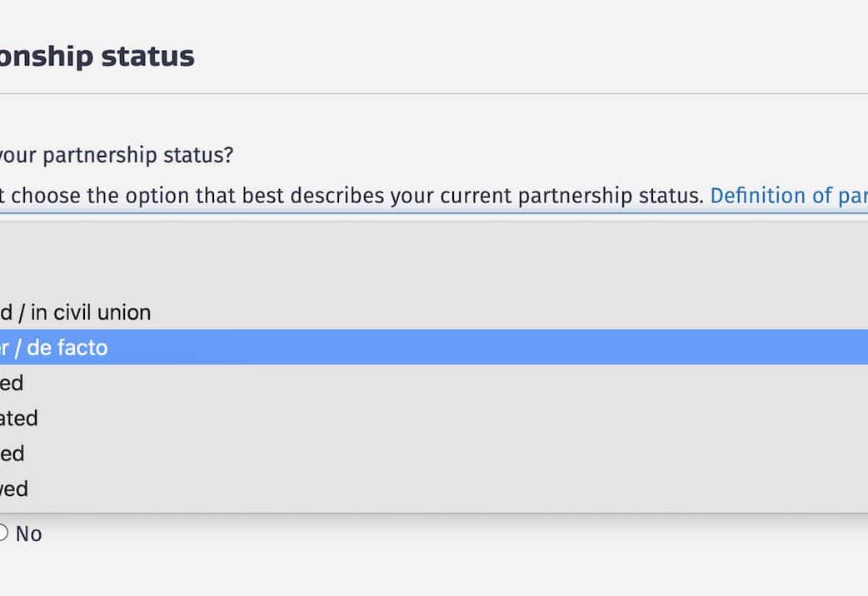Select the "No" radio button circle
The height and width of the screenshot is (596, 868).
pos(2,534)
